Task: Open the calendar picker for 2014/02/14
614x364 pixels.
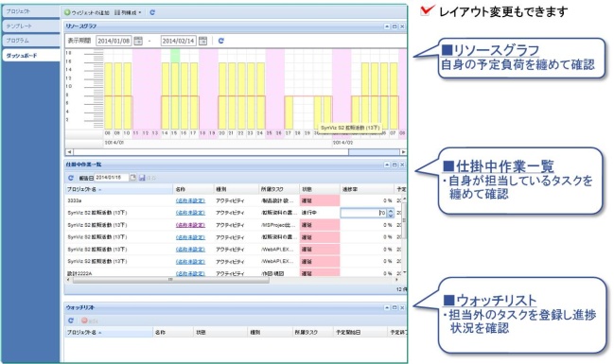Action: click(x=202, y=41)
